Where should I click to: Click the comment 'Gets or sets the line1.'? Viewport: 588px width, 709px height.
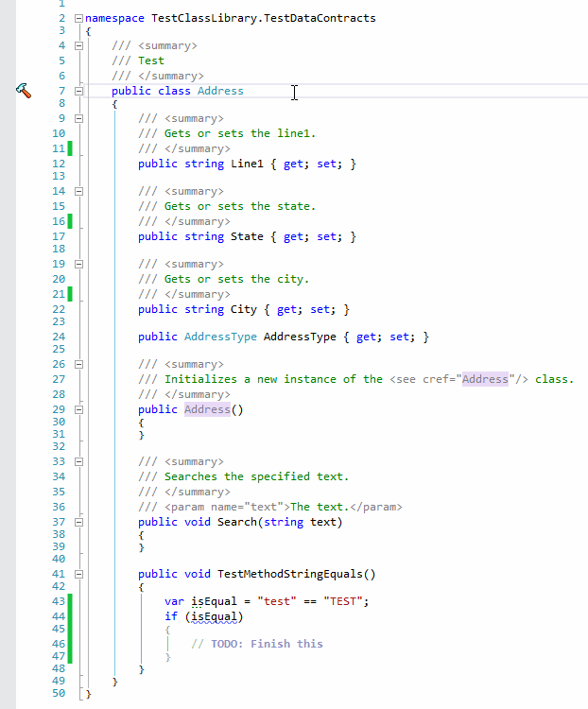(x=240, y=133)
